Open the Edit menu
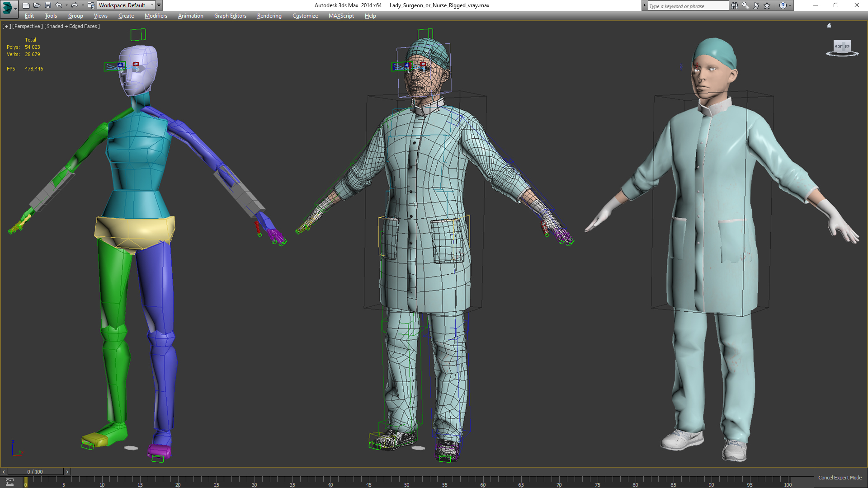The height and width of the screenshot is (488, 868). coord(29,16)
